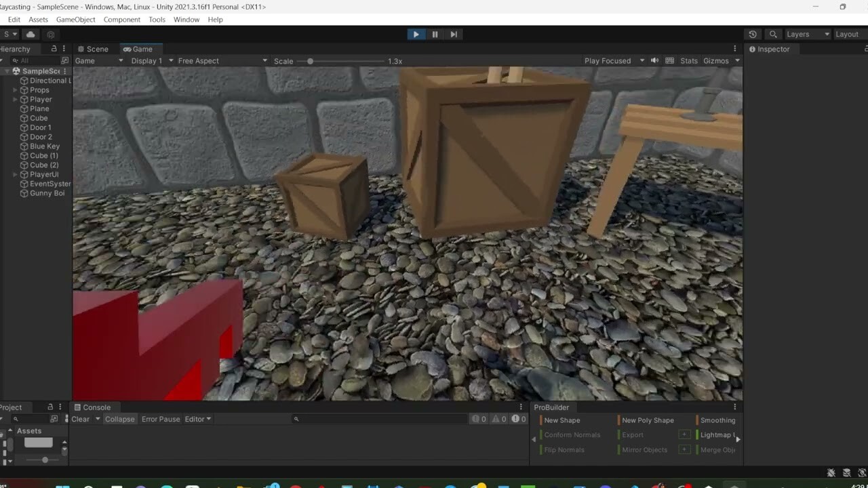Click the Pause button in the toolbar
868x488 pixels.
click(435, 34)
